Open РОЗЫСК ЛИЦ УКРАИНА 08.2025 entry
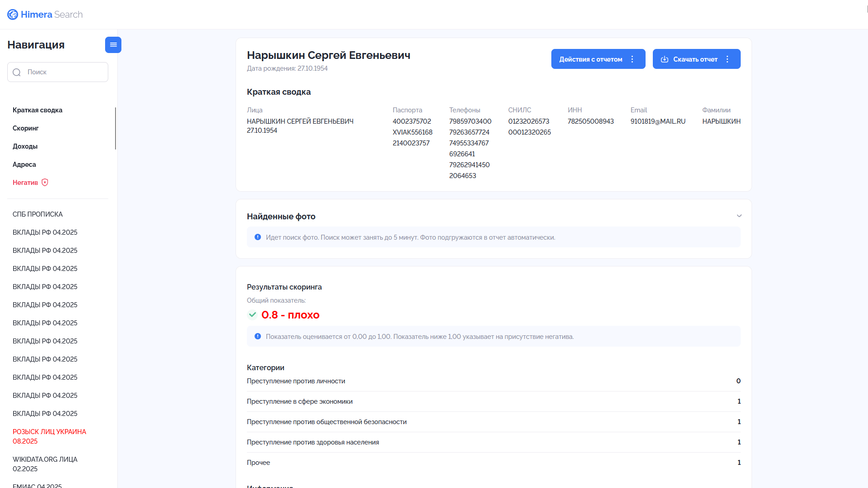Image resolution: width=868 pixels, height=488 pixels. [49, 436]
